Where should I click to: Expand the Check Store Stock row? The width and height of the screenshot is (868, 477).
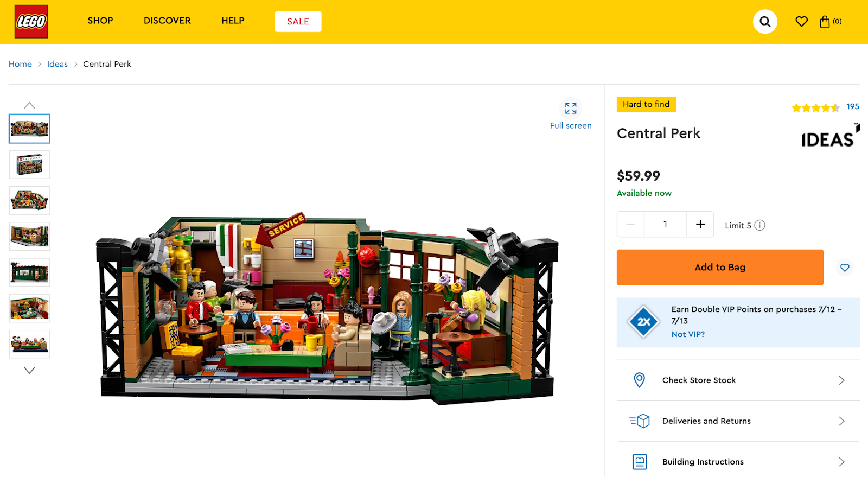(x=738, y=380)
